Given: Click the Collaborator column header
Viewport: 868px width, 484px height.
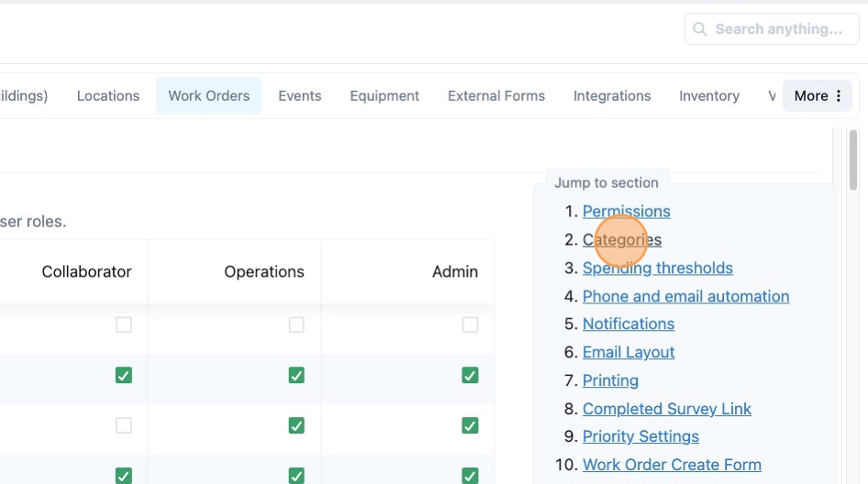Looking at the screenshot, I should [x=86, y=271].
